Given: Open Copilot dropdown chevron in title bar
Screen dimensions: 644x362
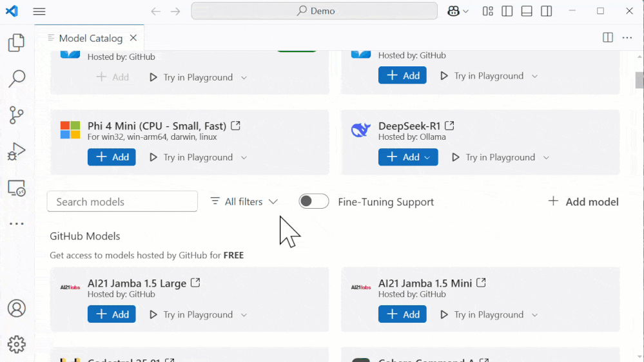Looking at the screenshot, I should coord(465,12).
